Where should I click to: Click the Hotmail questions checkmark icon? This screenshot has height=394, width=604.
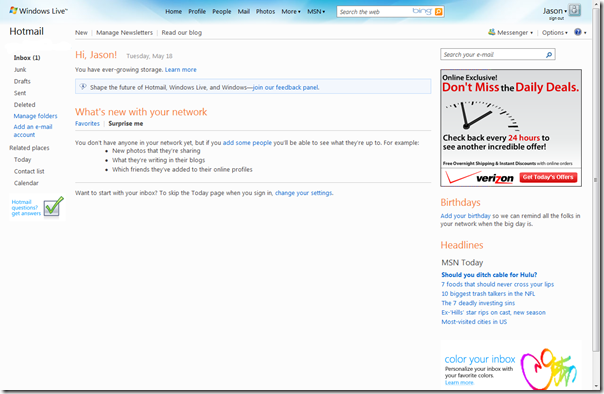pos(53,207)
